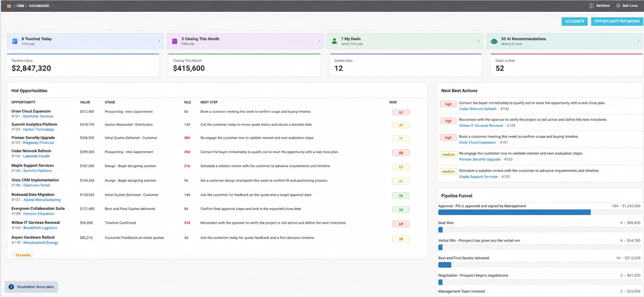Click the Negotiation funnel bar
This screenshot has height=297, width=644.
point(539,282)
